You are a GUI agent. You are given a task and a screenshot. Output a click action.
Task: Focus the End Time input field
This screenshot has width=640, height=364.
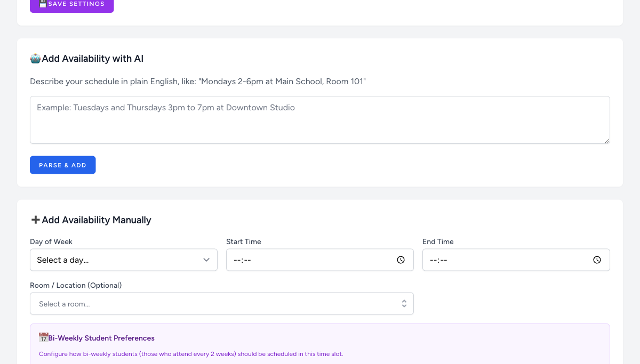(x=516, y=260)
